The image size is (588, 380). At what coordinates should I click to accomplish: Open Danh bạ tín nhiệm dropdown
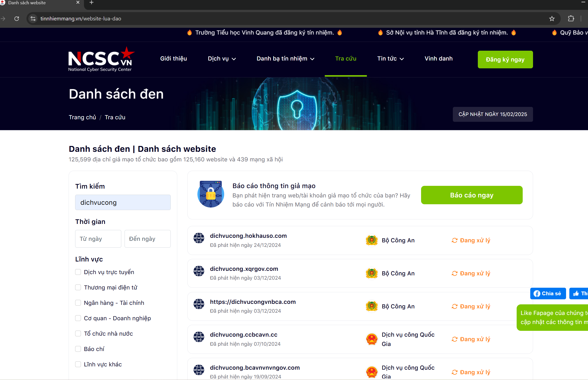coord(285,59)
